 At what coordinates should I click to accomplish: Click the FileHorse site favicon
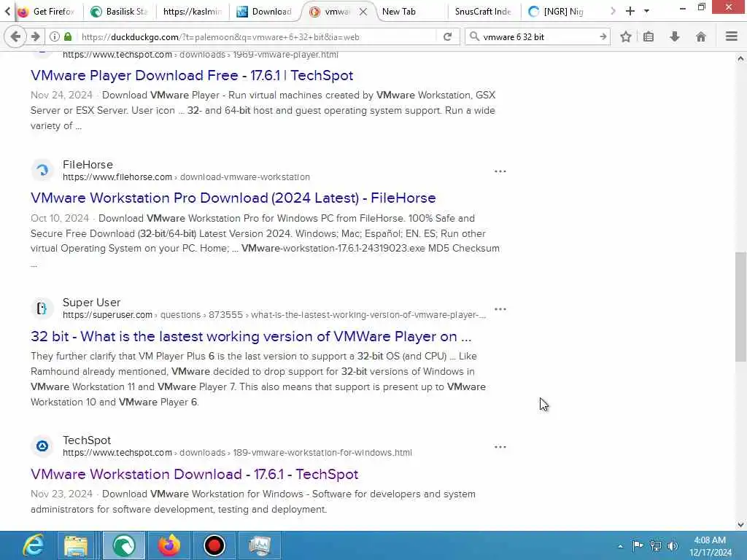(42, 170)
